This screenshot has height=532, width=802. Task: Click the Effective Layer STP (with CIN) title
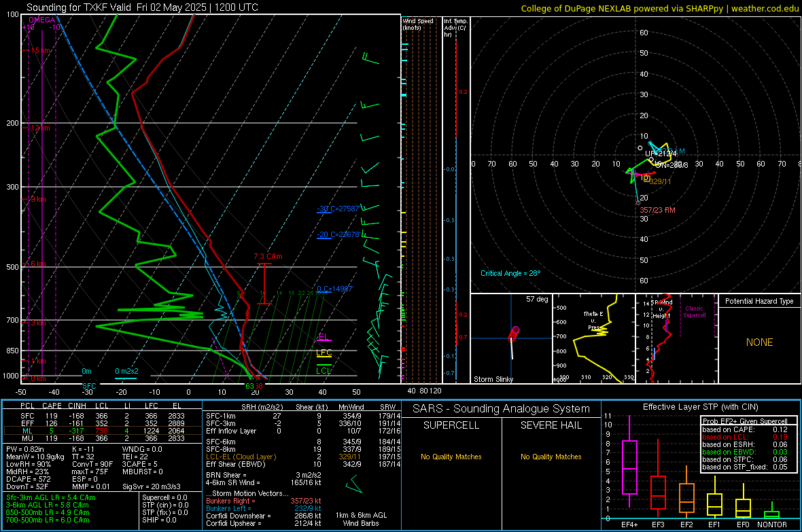700,407
